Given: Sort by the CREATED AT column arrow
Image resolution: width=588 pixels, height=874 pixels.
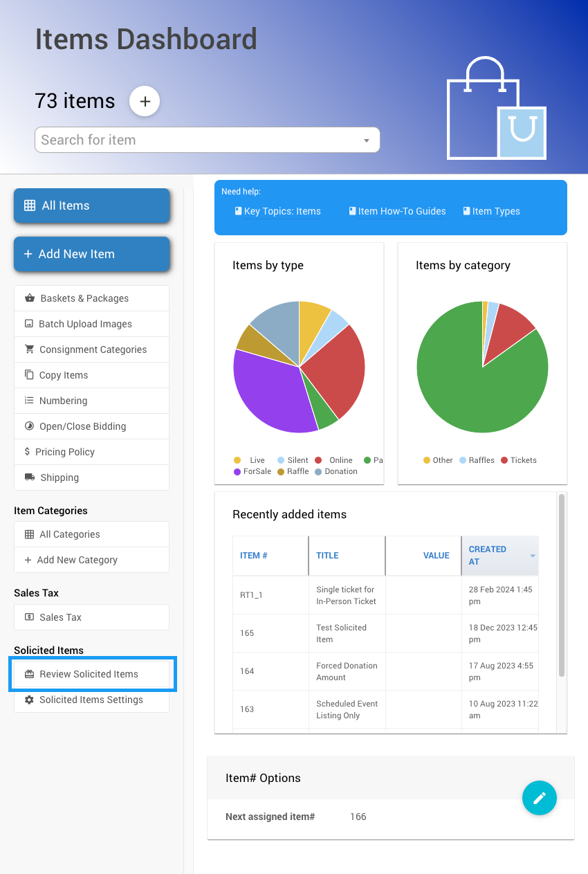Looking at the screenshot, I should pos(532,556).
